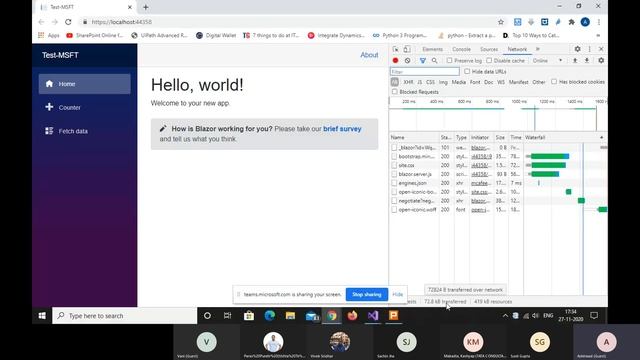This screenshot has width=640, height=360.
Task: Check the Hide data URLs option
Action: tap(467, 71)
